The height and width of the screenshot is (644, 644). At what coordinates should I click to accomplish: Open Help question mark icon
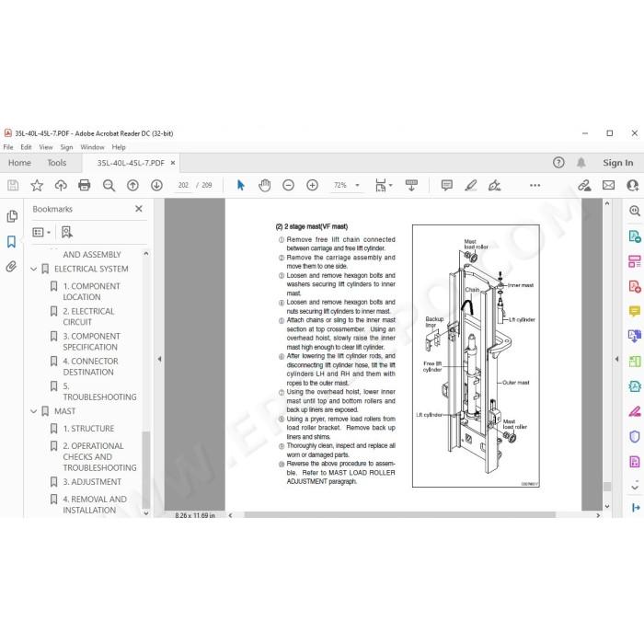(558, 163)
